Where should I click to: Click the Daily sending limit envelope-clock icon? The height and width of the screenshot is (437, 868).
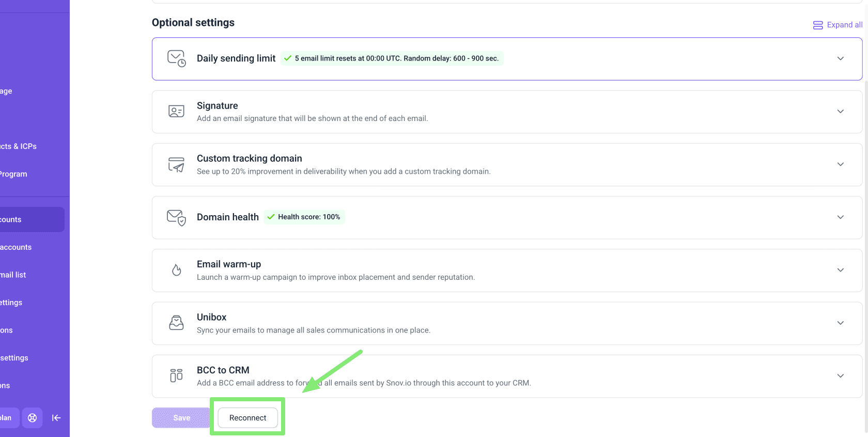pyautogui.click(x=176, y=58)
